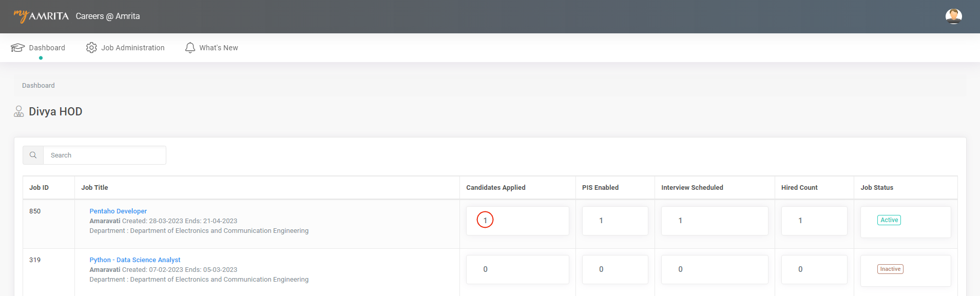980x296 pixels.
Task: Click the Inactive status badge
Action: click(x=890, y=269)
